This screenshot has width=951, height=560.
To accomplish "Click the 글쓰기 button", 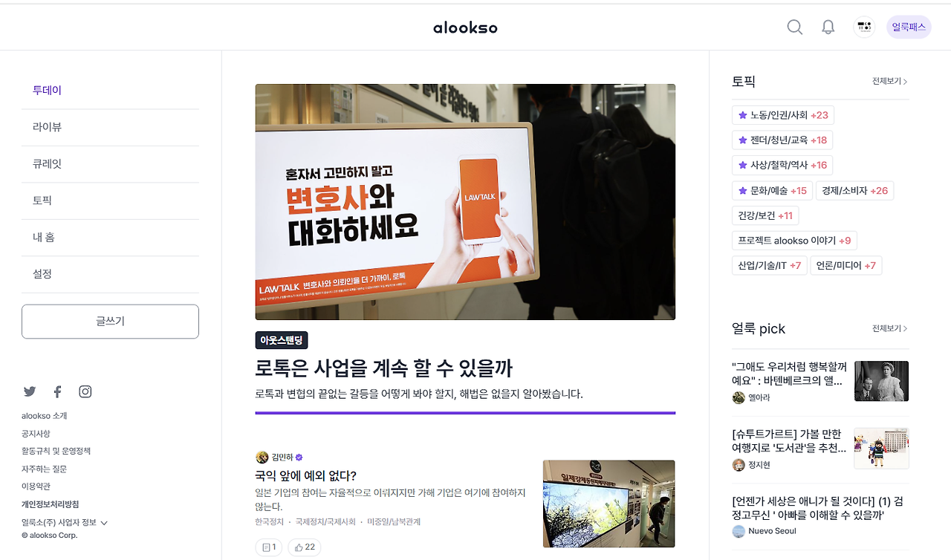I will click(x=110, y=322).
